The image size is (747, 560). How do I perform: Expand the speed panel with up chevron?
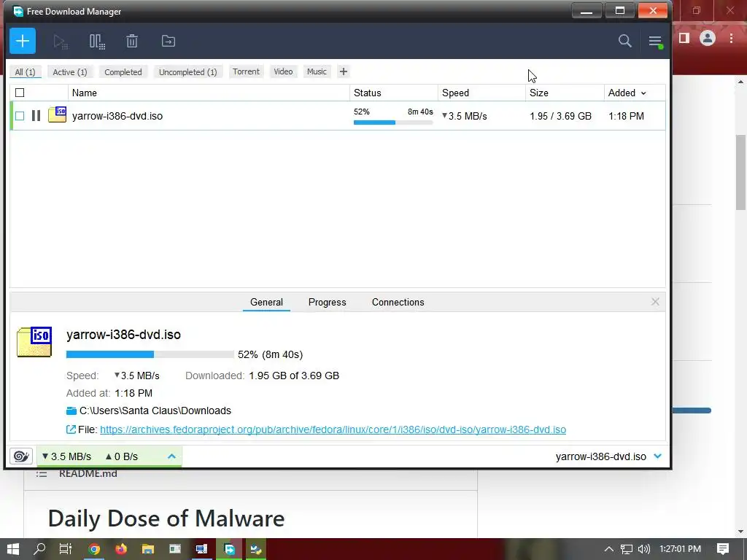point(171,456)
